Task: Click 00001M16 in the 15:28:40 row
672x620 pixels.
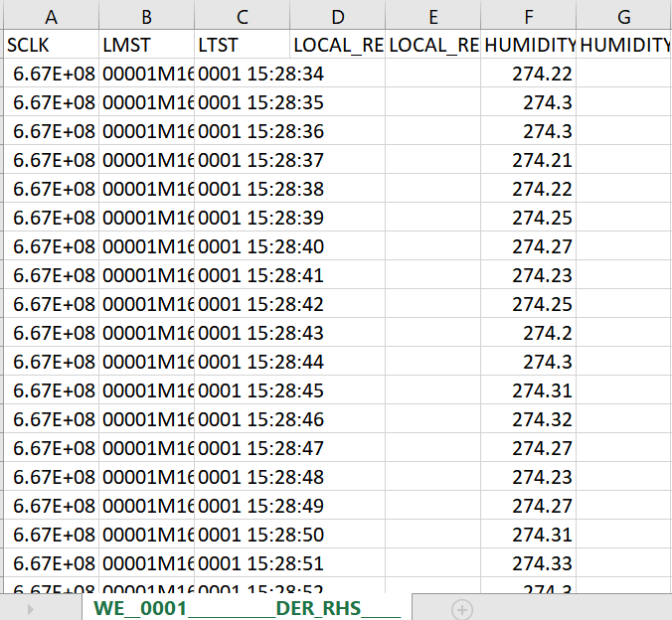Action: (146, 246)
